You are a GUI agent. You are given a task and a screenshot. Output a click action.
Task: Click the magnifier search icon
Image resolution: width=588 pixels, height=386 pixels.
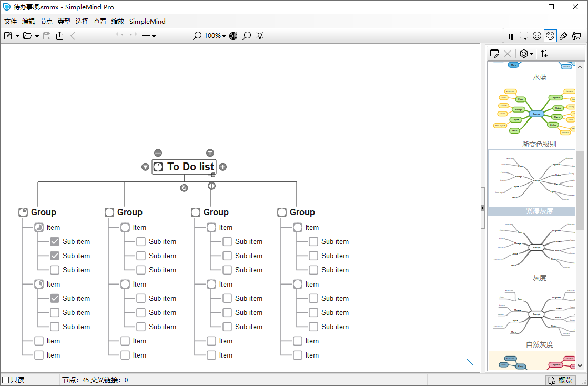tap(247, 36)
